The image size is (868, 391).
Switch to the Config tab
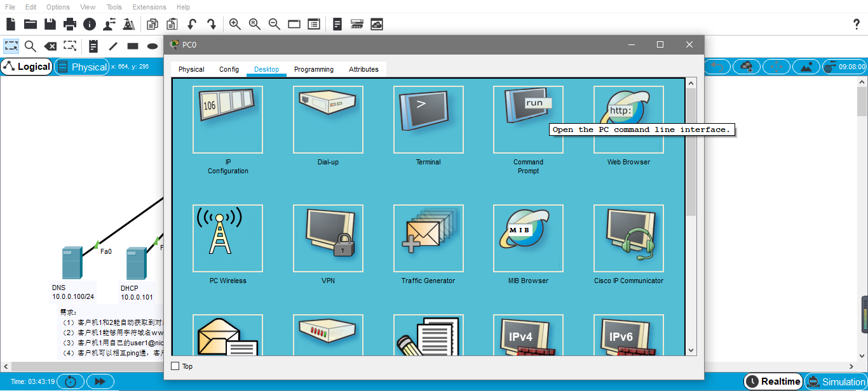229,69
